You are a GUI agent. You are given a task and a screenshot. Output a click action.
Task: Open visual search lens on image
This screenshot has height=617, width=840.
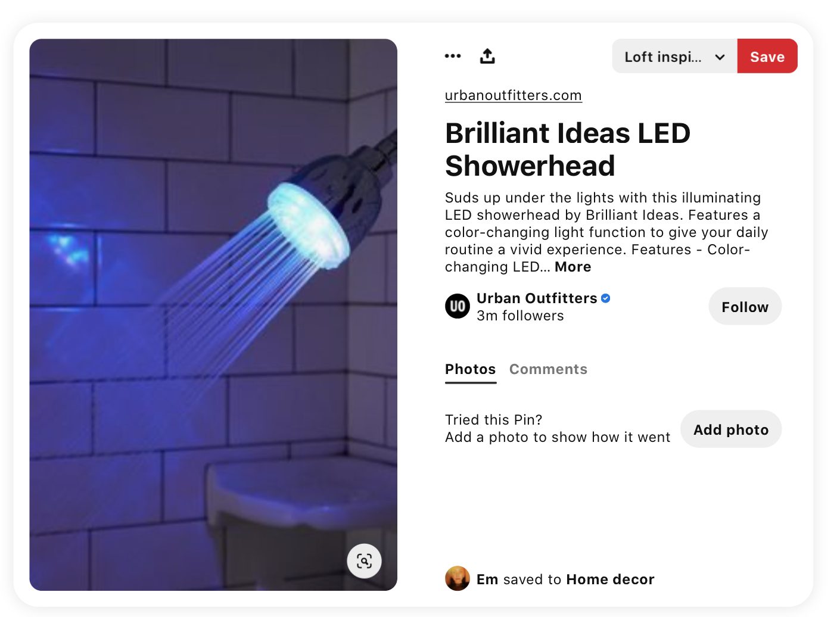tap(365, 561)
